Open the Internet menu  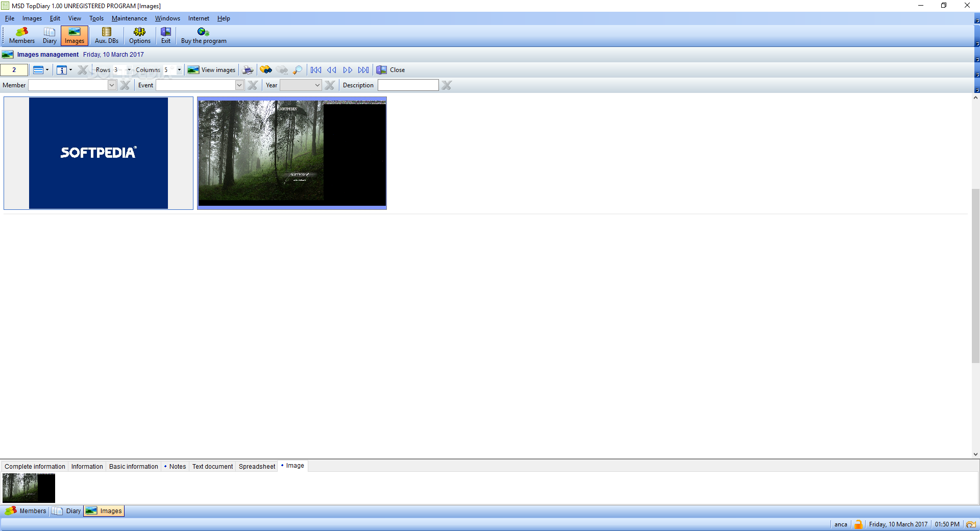(x=199, y=18)
